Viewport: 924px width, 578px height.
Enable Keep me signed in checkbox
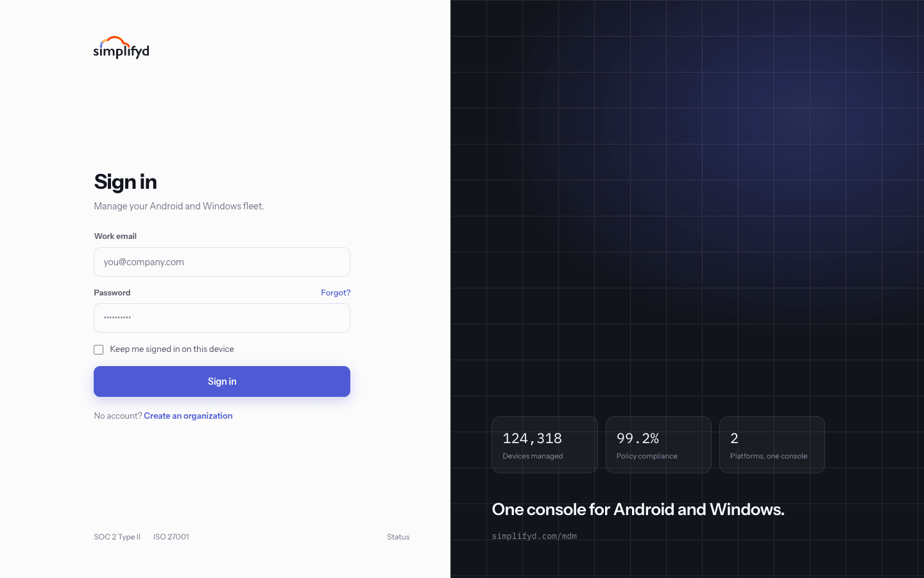point(99,350)
